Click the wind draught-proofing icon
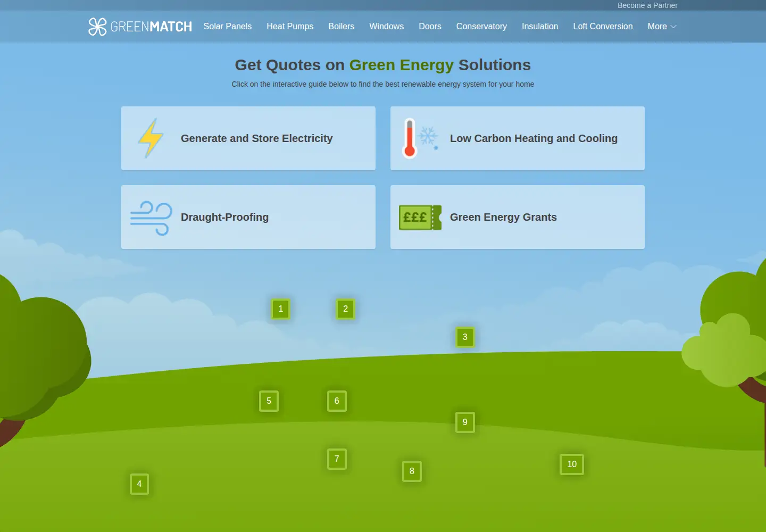This screenshot has width=766, height=532. click(151, 218)
